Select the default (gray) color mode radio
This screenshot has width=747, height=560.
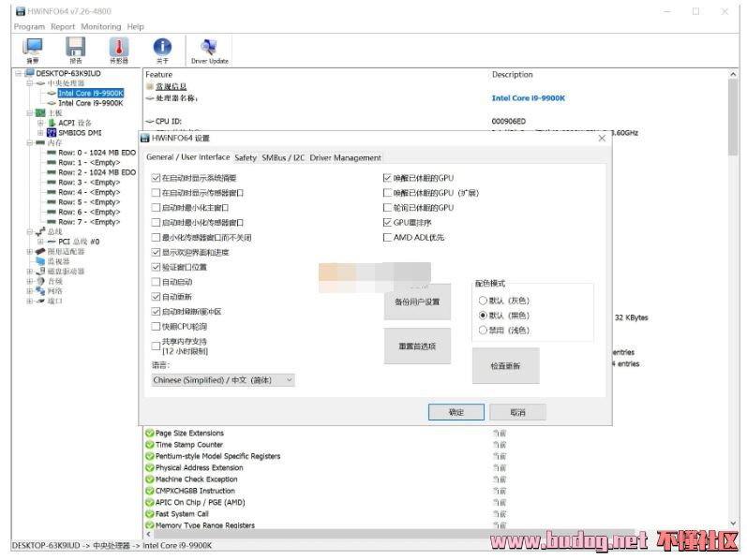(483, 301)
